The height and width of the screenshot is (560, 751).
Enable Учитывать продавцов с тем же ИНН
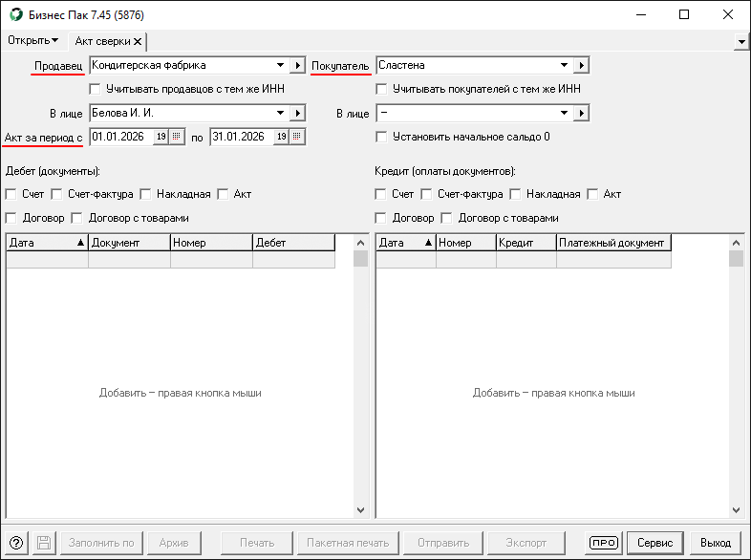tap(96, 89)
